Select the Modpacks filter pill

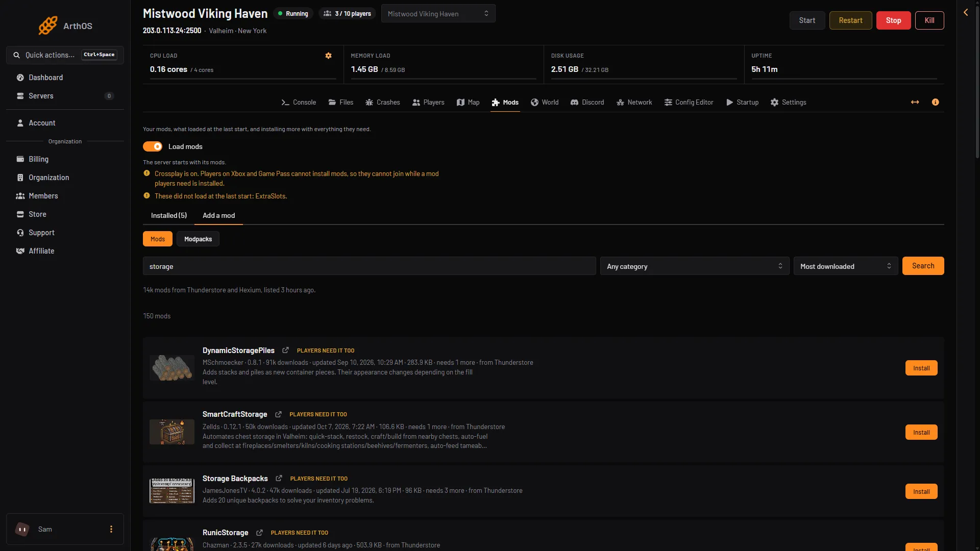[x=198, y=239]
